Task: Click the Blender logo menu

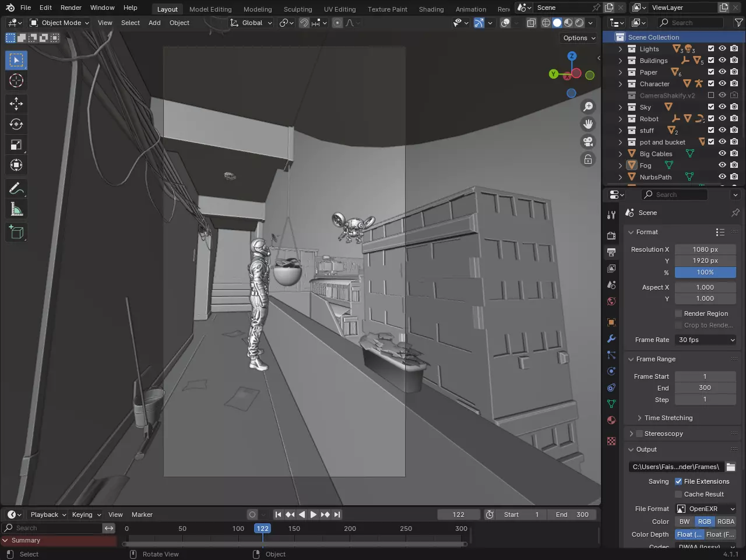Action: pyautogui.click(x=10, y=8)
